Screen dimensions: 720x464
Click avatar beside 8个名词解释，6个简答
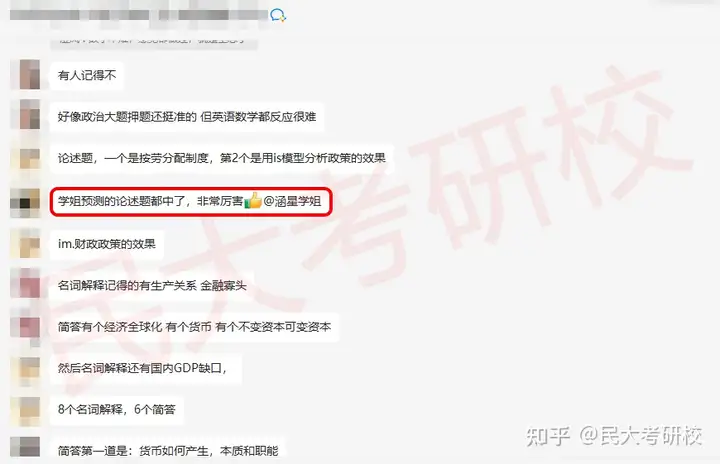(x=26, y=410)
